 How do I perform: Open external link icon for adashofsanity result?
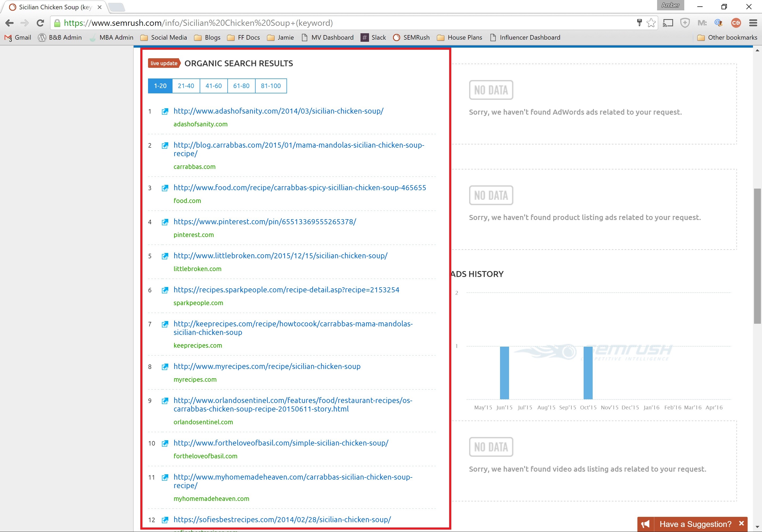(165, 111)
